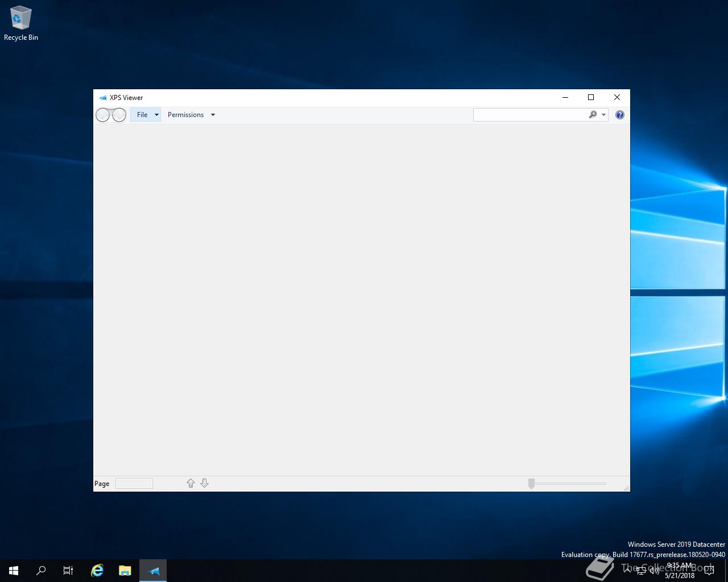Click the zoom slider thumb
The image size is (728, 582).
coord(531,484)
